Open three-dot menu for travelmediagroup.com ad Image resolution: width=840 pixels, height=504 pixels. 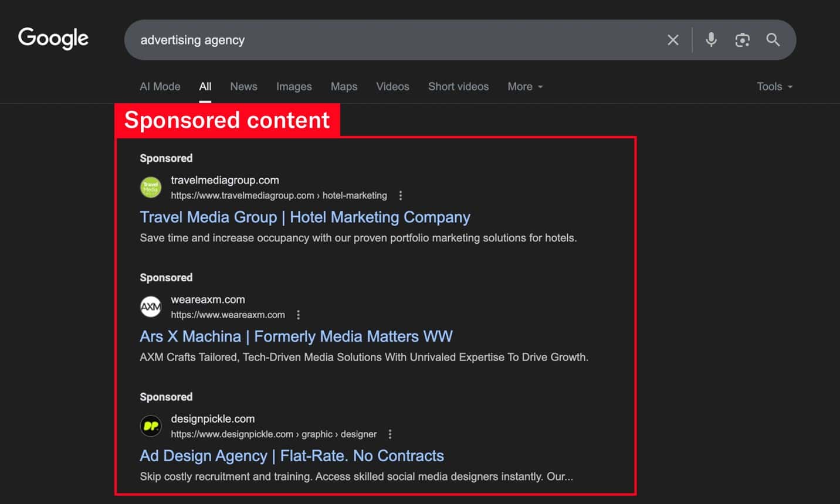(x=401, y=196)
